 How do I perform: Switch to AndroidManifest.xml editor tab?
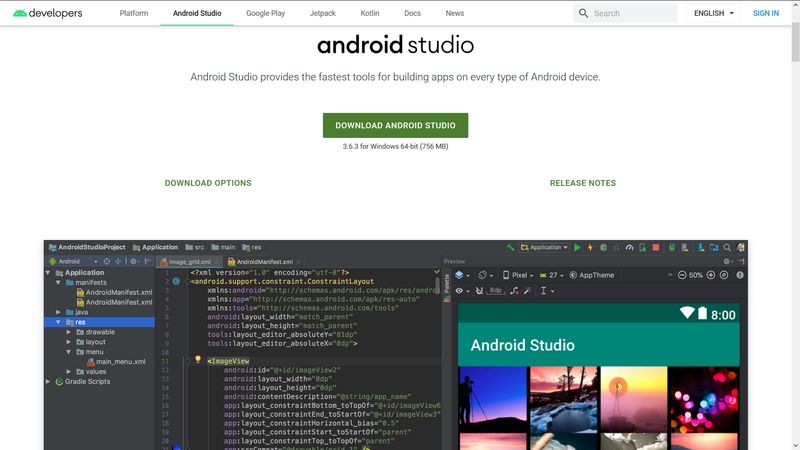(x=264, y=262)
